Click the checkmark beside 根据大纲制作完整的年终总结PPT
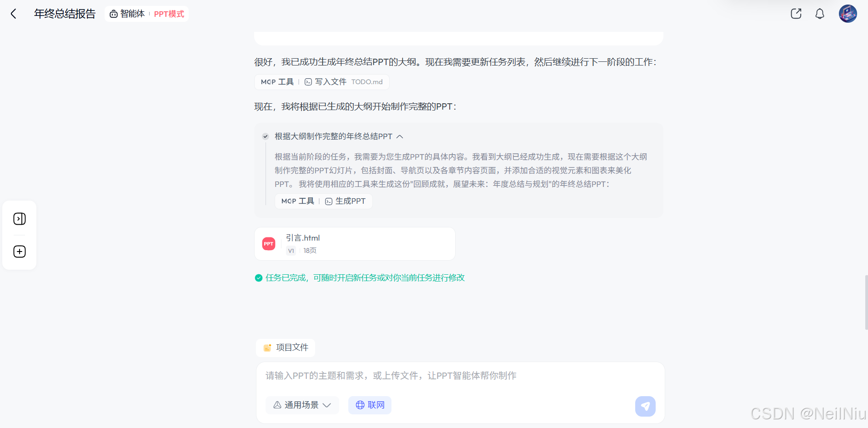The width and height of the screenshot is (868, 428). pos(265,136)
